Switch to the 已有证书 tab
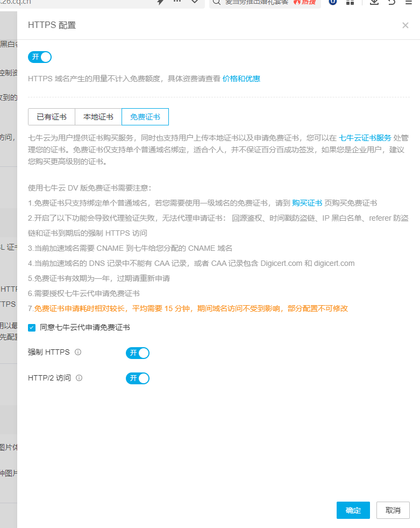The width and height of the screenshot is (420, 528). (x=52, y=117)
